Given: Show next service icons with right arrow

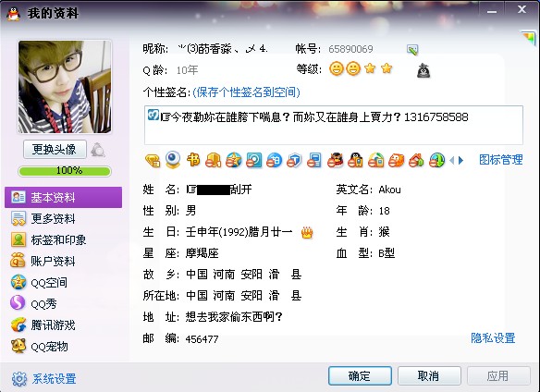Looking at the screenshot, I should pos(460,161).
